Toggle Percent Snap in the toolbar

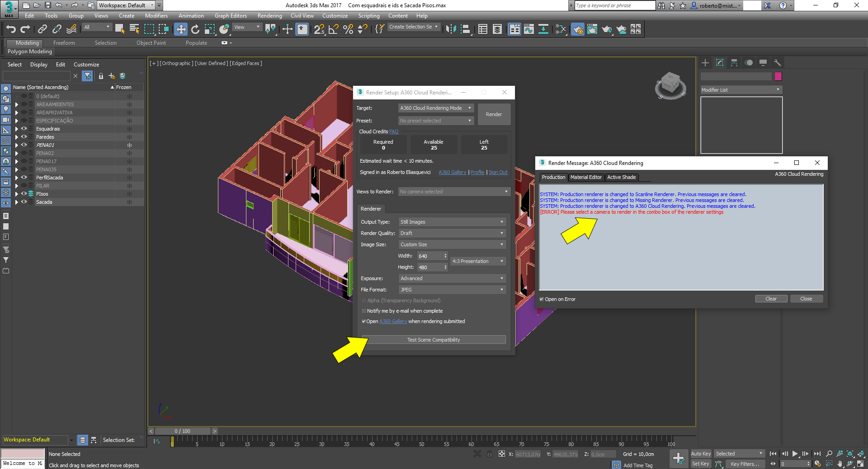pyautogui.click(x=348, y=29)
